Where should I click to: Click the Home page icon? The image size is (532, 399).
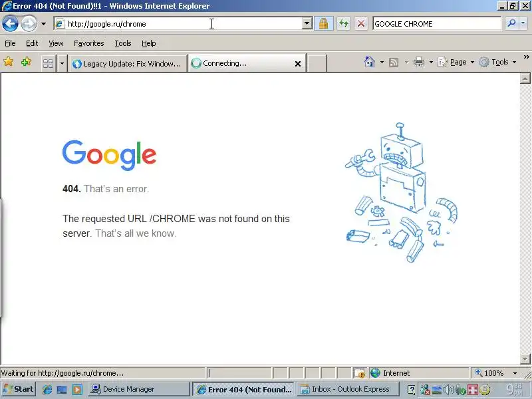(370, 62)
